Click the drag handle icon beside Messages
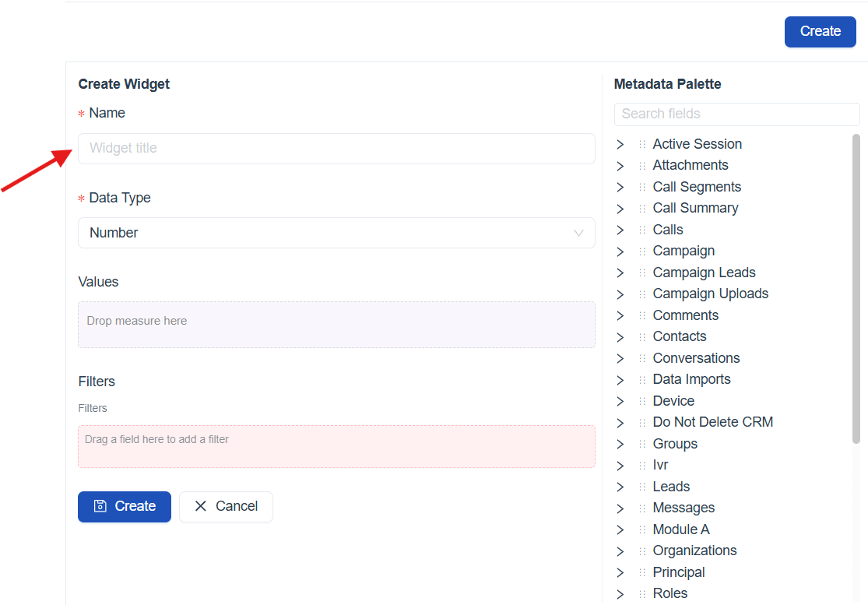The width and height of the screenshot is (868, 605). [642, 508]
